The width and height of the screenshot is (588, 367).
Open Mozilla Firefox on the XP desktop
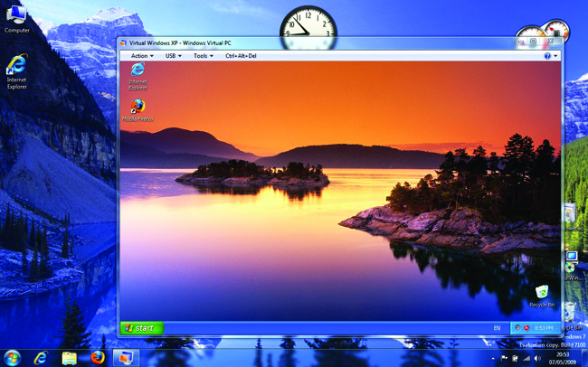tap(138, 110)
